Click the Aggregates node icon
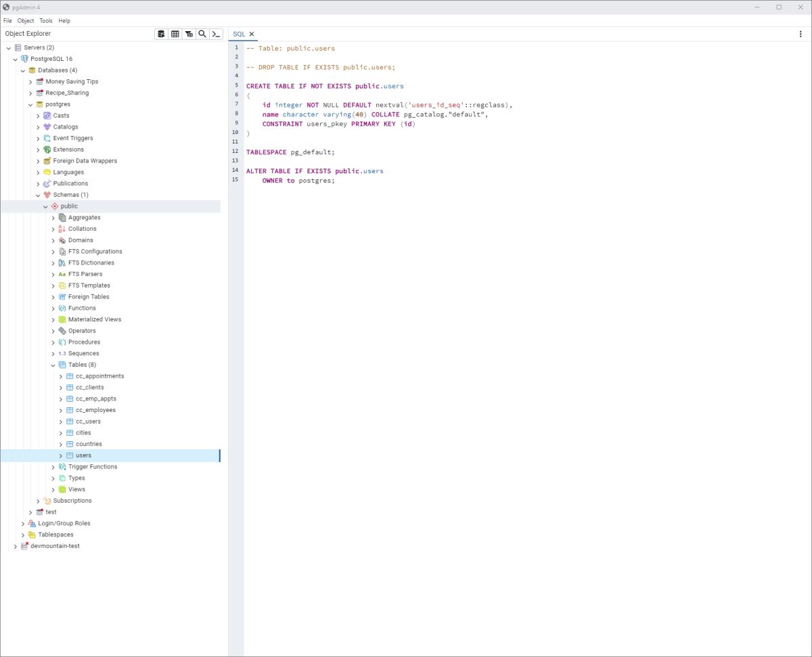Viewport: 812px width, 657px height. pyautogui.click(x=62, y=217)
